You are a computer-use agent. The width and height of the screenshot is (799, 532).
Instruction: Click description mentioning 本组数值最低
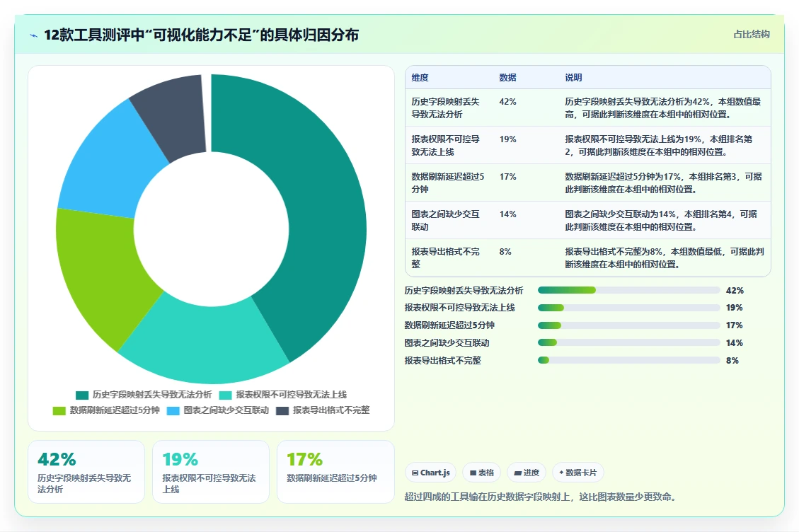click(x=665, y=258)
